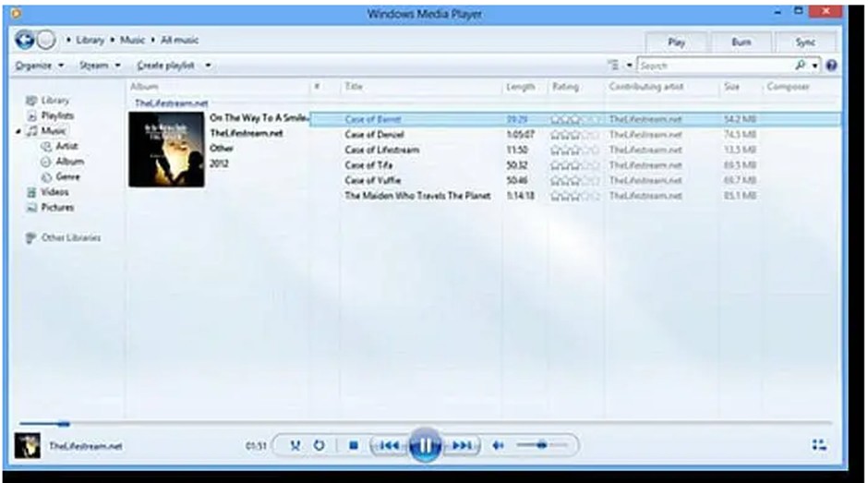Open the Stream menu
The image size is (868, 483).
click(100, 66)
